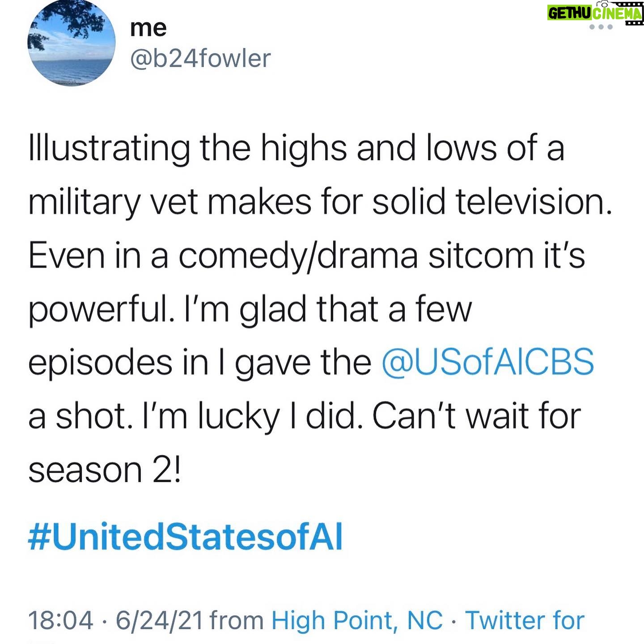The height and width of the screenshot is (644, 644).
Task: Click the green GETHU word in watermark
Action: [x=569, y=13]
